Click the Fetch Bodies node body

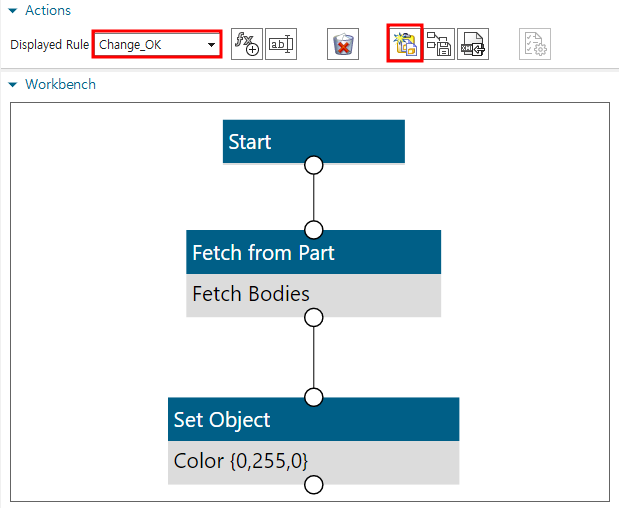point(313,294)
